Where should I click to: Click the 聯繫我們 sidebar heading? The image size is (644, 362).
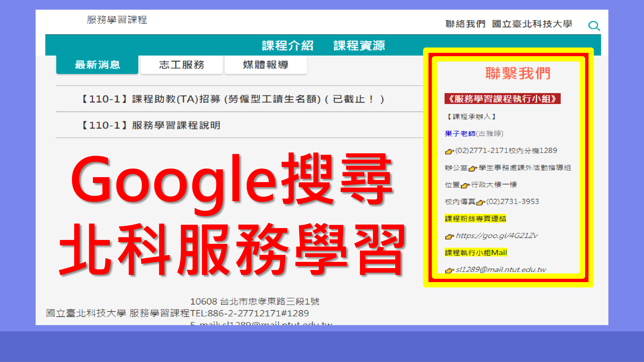(518, 73)
